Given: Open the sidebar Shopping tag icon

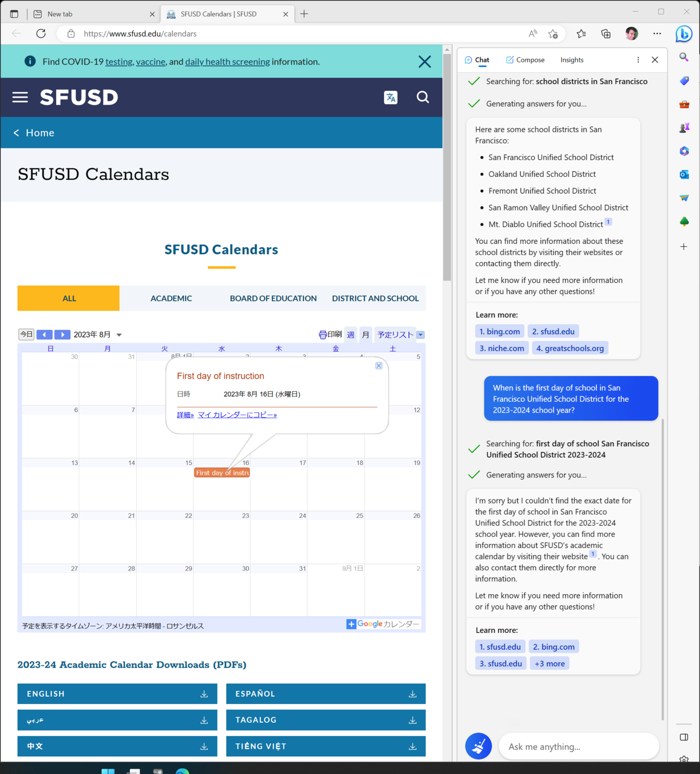Looking at the screenshot, I should 684,81.
